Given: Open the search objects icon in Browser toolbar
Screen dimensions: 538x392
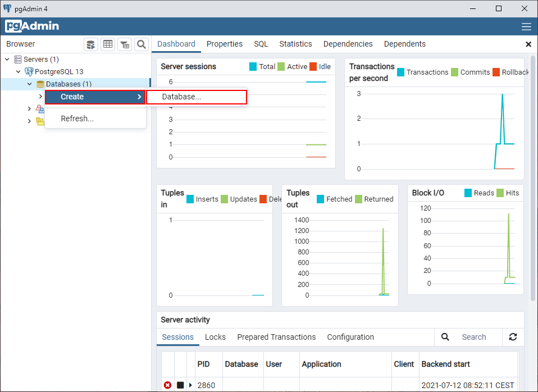Looking at the screenshot, I should 141,44.
